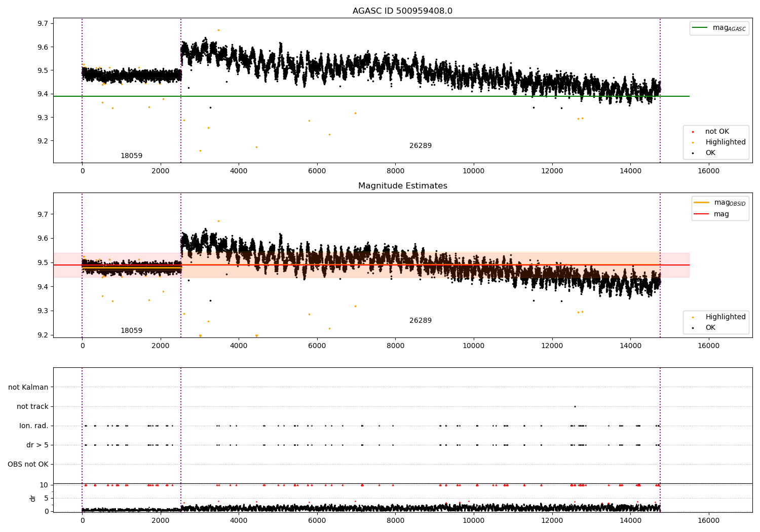Image resolution: width=760 pixels, height=532 pixels.
Task: Click x-axis tick "8000" under the top plot
Action: pyautogui.click(x=395, y=171)
